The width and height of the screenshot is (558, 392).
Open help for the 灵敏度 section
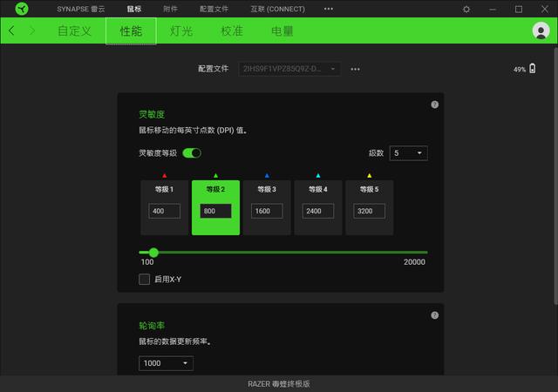pyautogui.click(x=434, y=105)
